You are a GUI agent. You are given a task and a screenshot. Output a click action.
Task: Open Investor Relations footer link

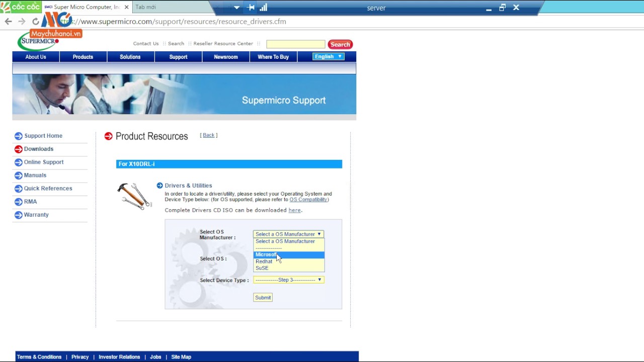tap(119, 357)
